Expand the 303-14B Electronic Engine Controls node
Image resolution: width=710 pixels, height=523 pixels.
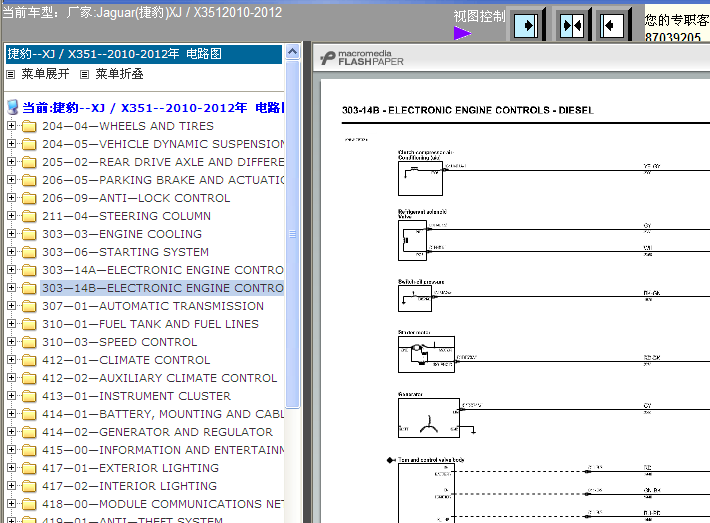pos(12,288)
